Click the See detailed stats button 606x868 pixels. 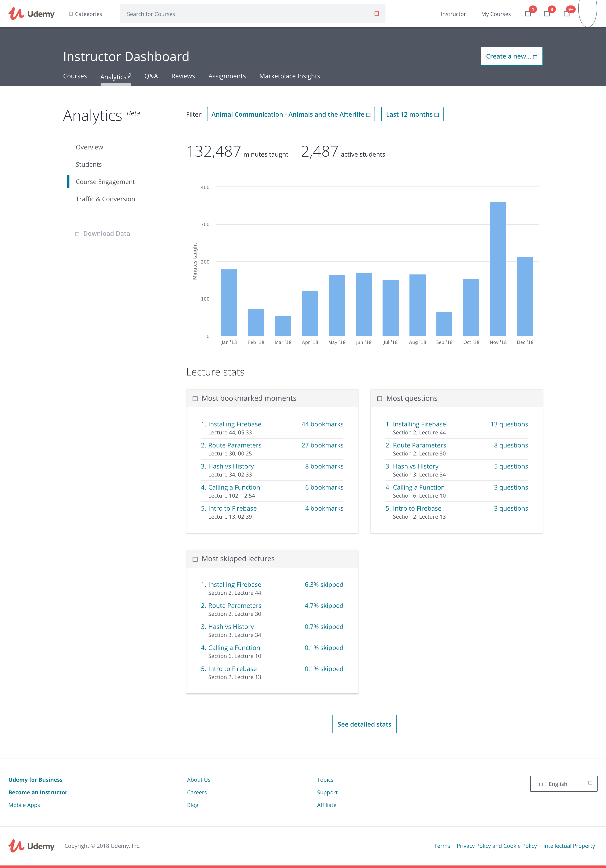pos(364,724)
